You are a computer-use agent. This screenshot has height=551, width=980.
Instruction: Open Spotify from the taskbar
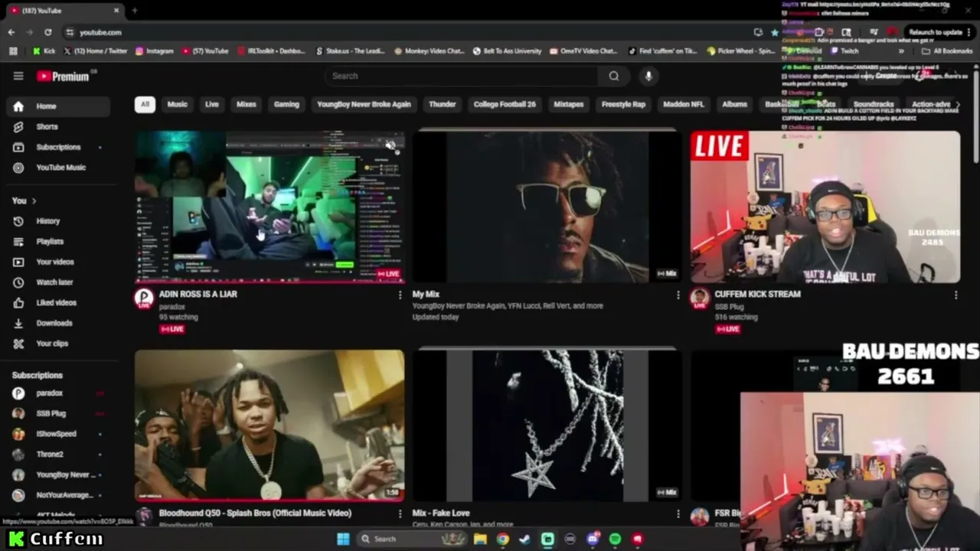[615, 539]
